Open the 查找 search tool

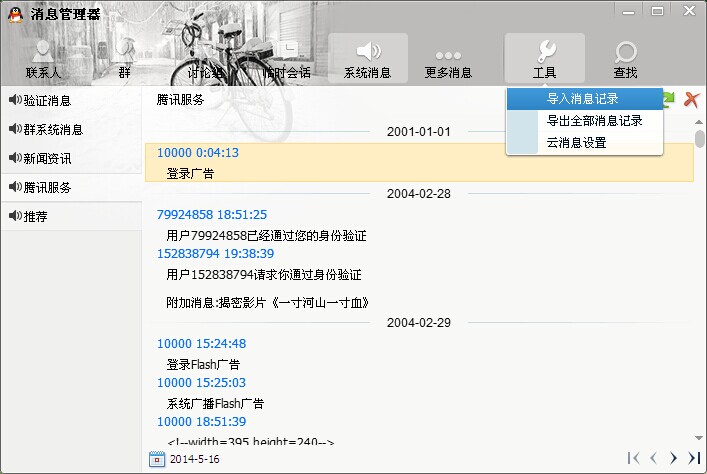[x=625, y=59]
